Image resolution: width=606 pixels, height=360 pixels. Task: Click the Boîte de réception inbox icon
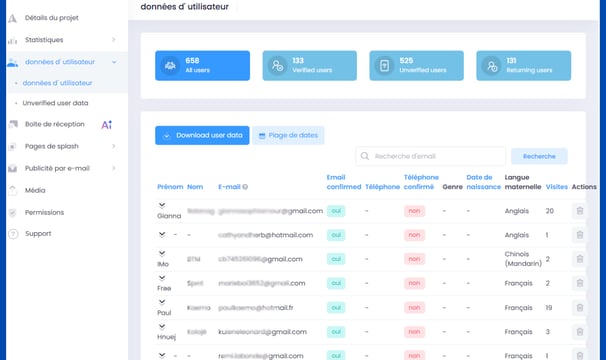click(13, 124)
